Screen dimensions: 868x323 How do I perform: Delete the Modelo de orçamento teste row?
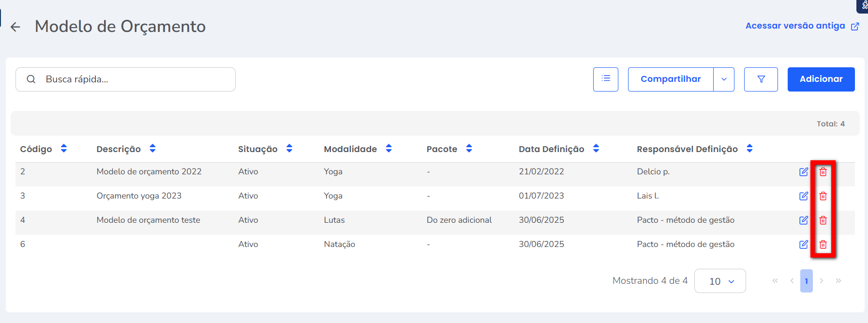pos(823,220)
